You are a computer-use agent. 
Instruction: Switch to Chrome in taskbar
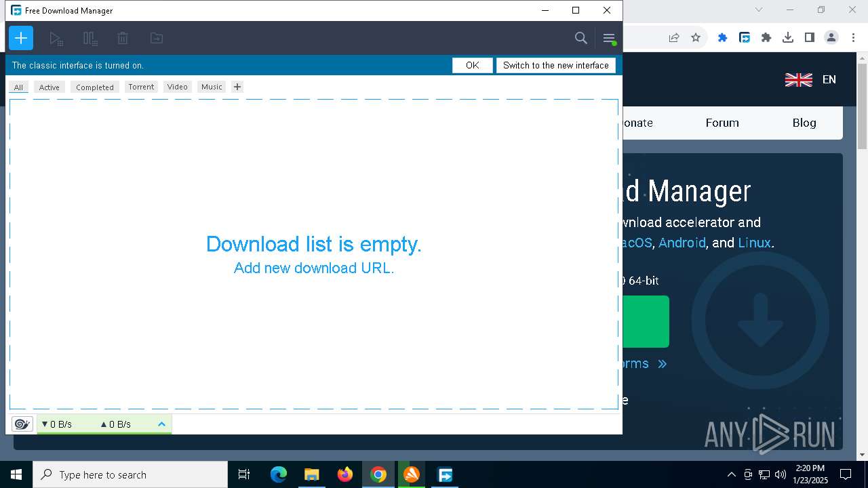point(378,474)
